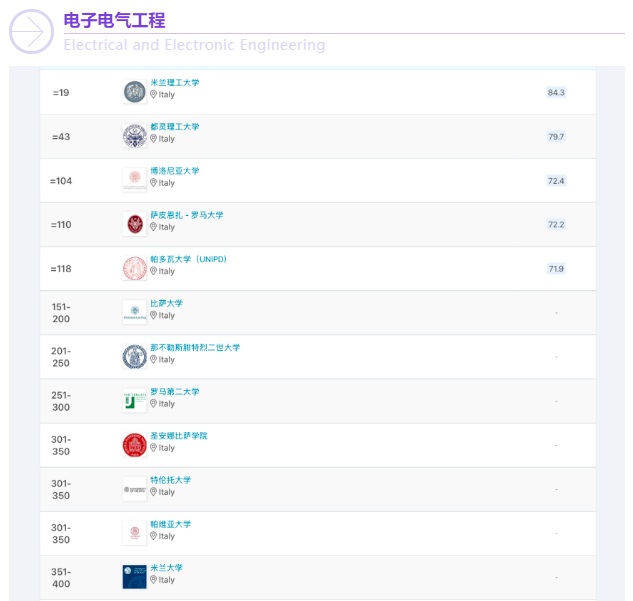Click the Italy label under 比萨大学

pos(166,315)
